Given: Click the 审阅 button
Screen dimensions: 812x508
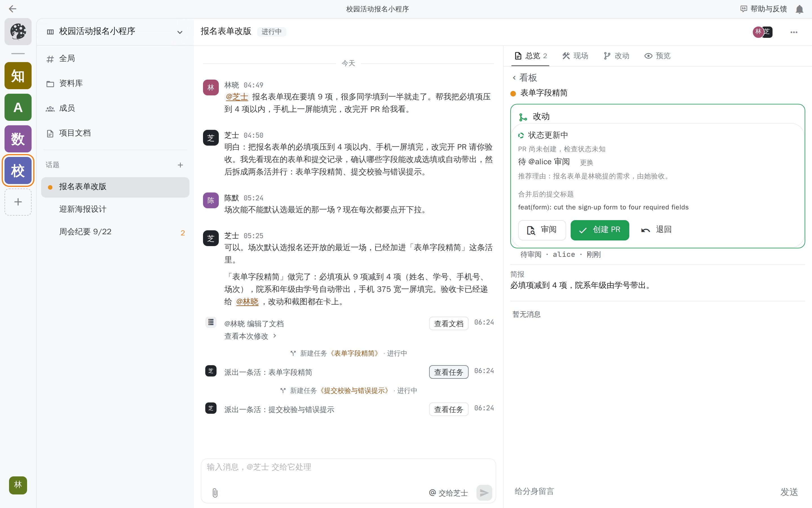Looking at the screenshot, I should pyautogui.click(x=542, y=230).
